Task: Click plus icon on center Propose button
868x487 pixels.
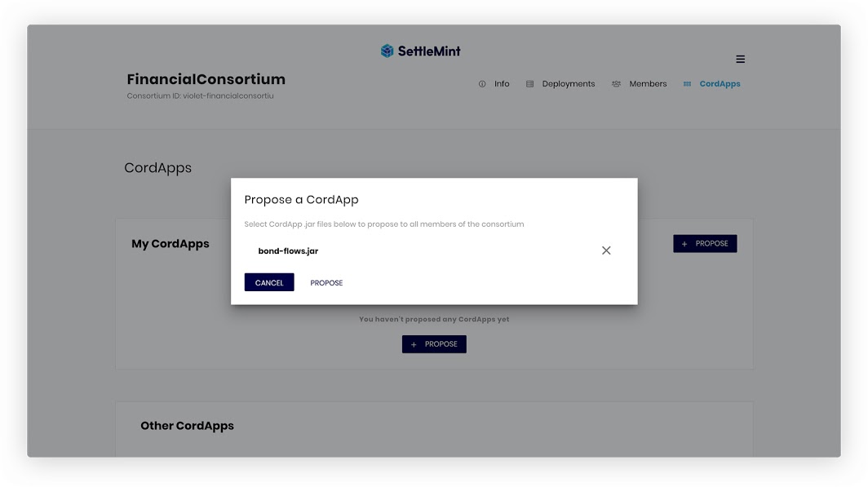Action: pos(414,345)
